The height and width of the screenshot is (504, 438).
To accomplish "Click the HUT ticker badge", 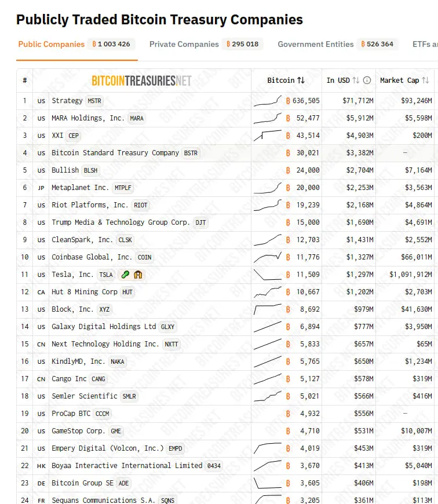I will [x=127, y=292].
